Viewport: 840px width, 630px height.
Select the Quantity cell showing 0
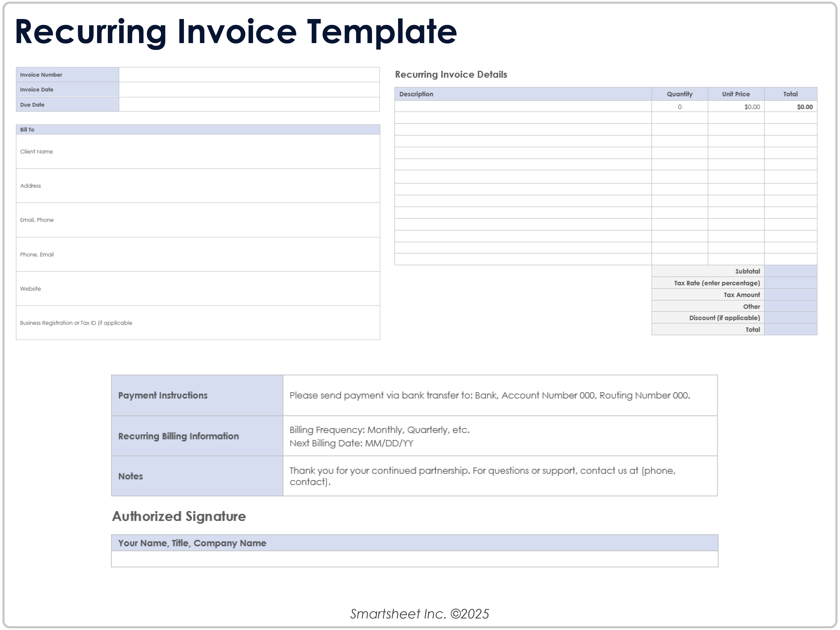coord(679,107)
